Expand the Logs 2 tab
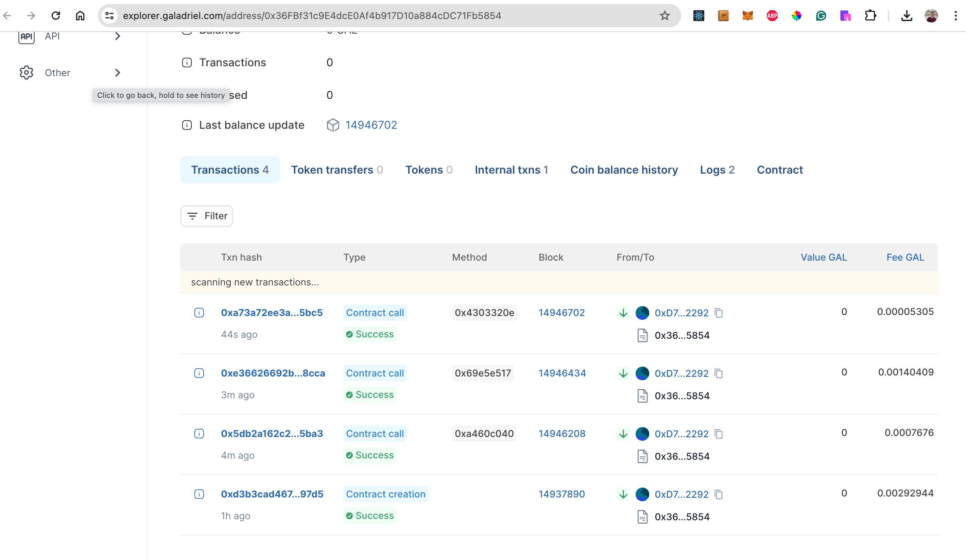Viewport: 966px width, 560px height. click(x=717, y=170)
